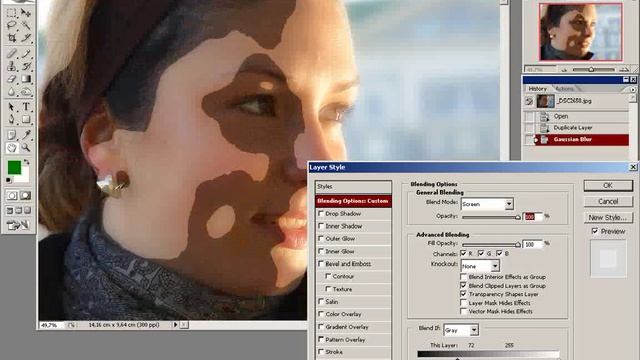Select the Eraser tool
This screenshot has width=640, height=360.
pos(12,79)
